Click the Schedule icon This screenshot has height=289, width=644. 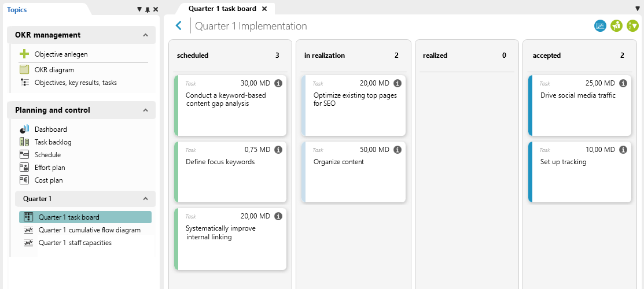[24, 155]
